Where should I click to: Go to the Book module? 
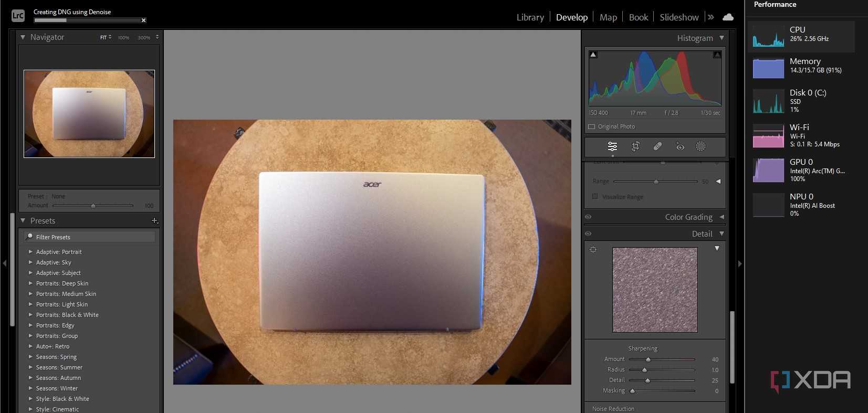click(x=639, y=17)
